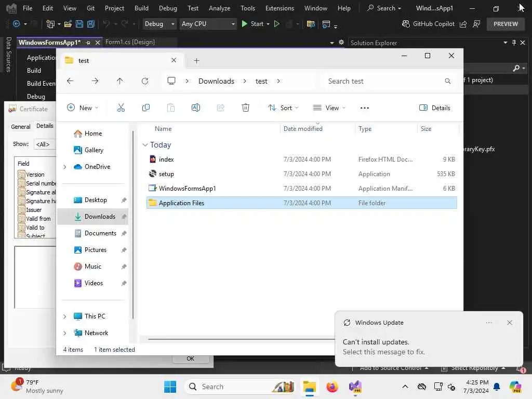Click the Save icon in Visual Studio toolbar
532x399 pixels.
[x=79, y=24]
